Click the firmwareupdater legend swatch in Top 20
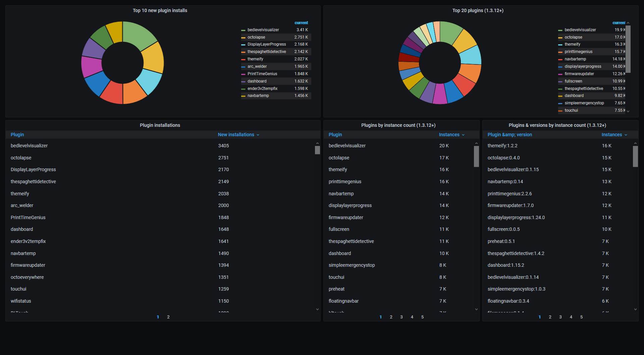Viewport: 644px width, 355px height. pyautogui.click(x=560, y=74)
